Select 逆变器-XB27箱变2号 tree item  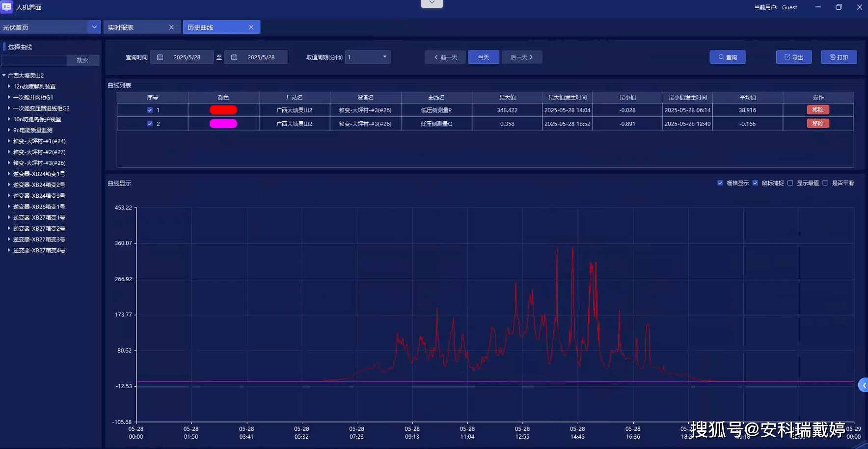[x=39, y=229]
